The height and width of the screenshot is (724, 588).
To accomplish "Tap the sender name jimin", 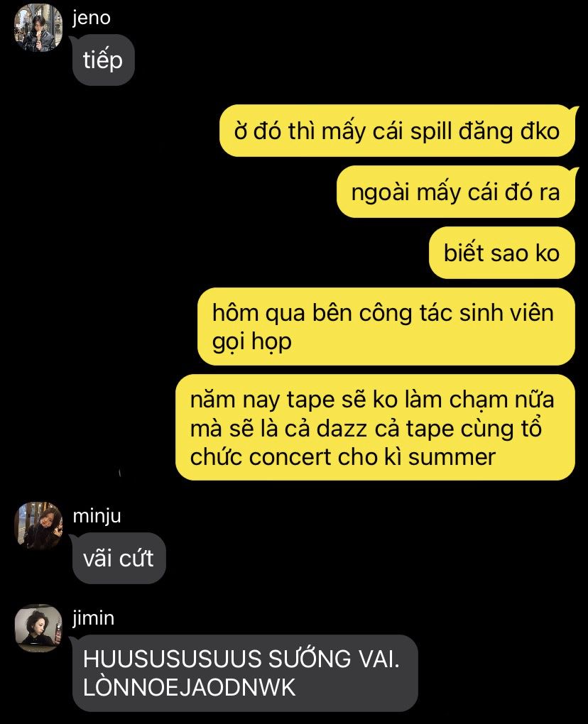I will click(93, 618).
